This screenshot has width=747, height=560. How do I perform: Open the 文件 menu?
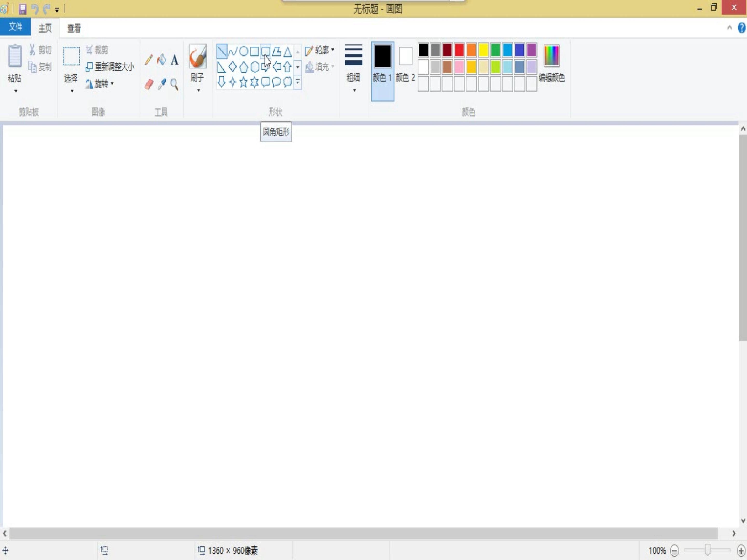point(16,27)
